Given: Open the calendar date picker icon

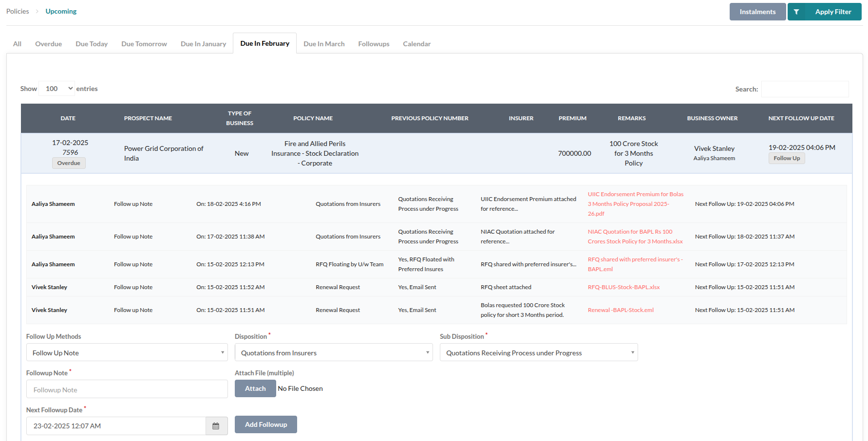Looking at the screenshot, I should coord(216,426).
